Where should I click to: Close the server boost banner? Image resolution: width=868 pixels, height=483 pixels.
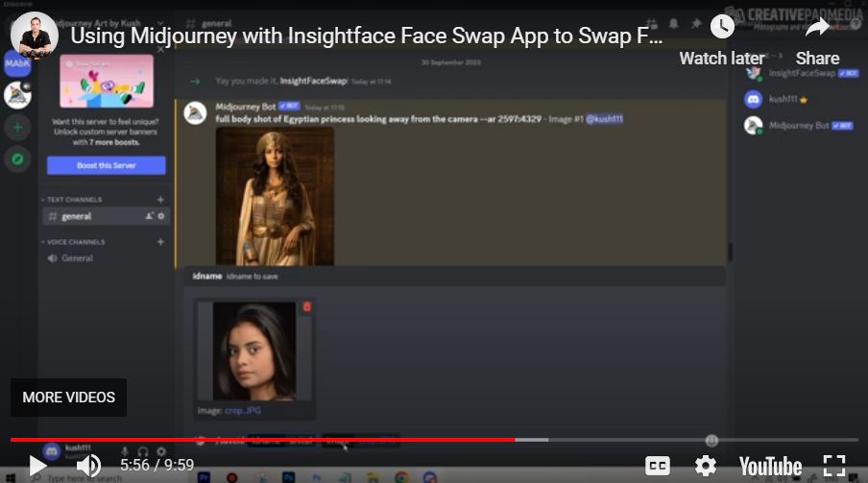pos(160,49)
